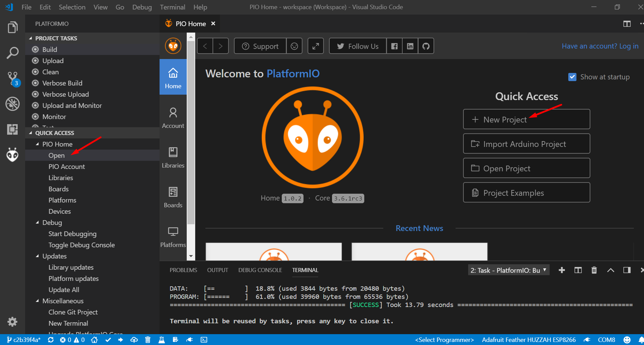Upload firmware using the status bar arrow icon
Image resolution: width=644 pixels, height=345 pixels.
point(121,340)
